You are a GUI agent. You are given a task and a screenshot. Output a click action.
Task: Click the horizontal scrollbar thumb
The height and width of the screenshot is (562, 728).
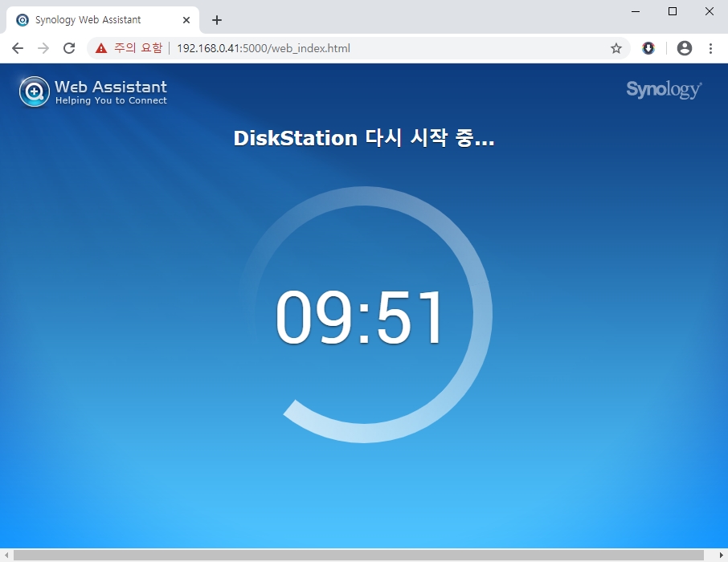click(x=358, y=556)
